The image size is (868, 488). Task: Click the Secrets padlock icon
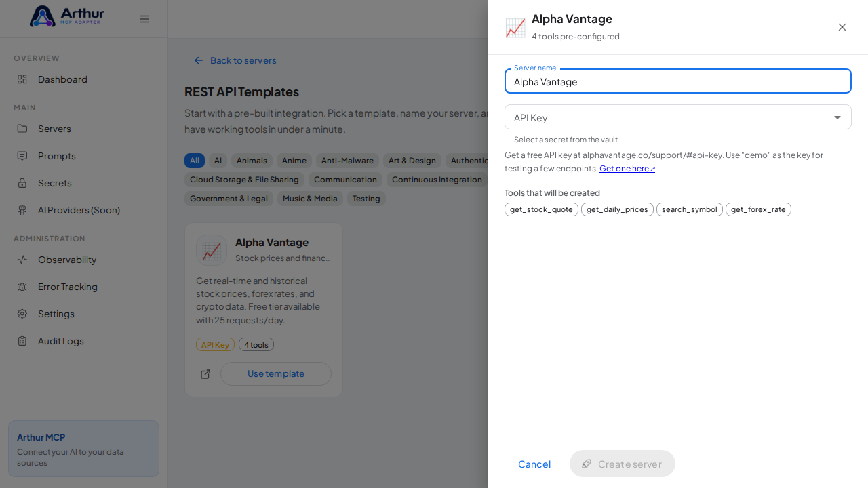pyautogui.click(x=22, y=183)
